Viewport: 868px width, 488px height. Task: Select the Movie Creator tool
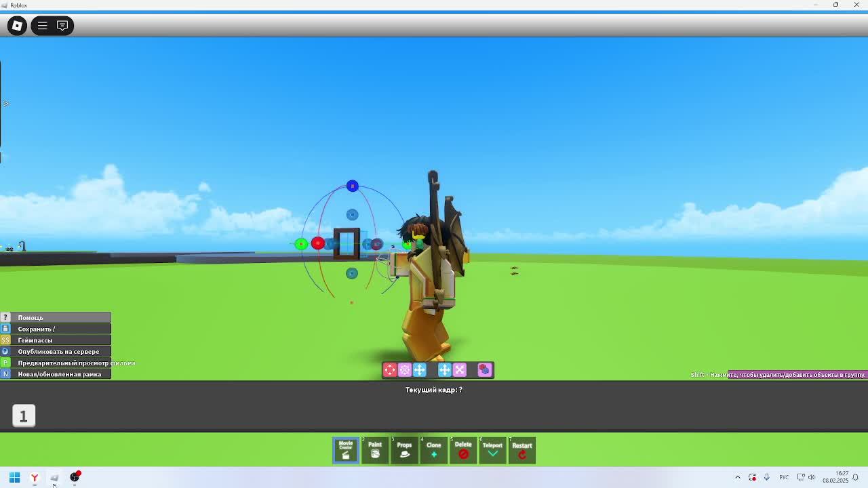346,450
